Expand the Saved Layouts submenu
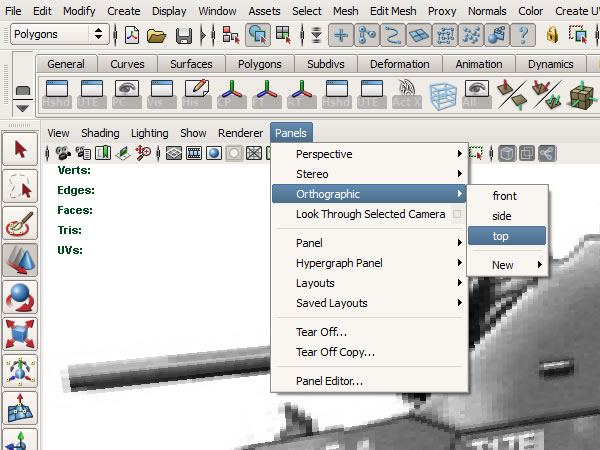The image size is (600, 450). click(370, 303)
